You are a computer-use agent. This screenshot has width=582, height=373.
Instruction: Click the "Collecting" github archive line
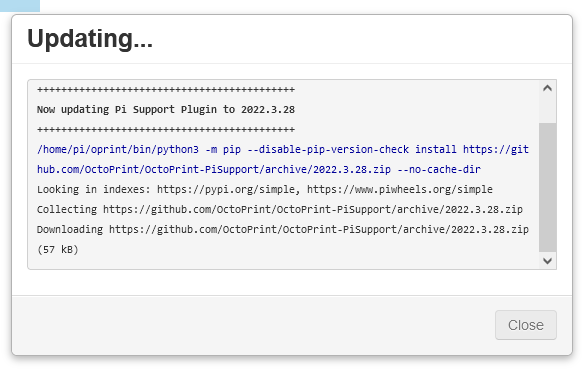279,209
